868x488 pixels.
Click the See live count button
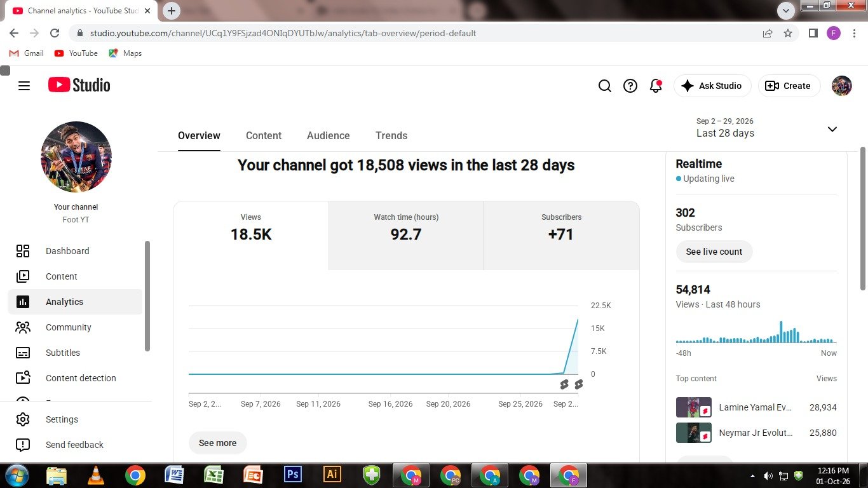pos(714,252)
